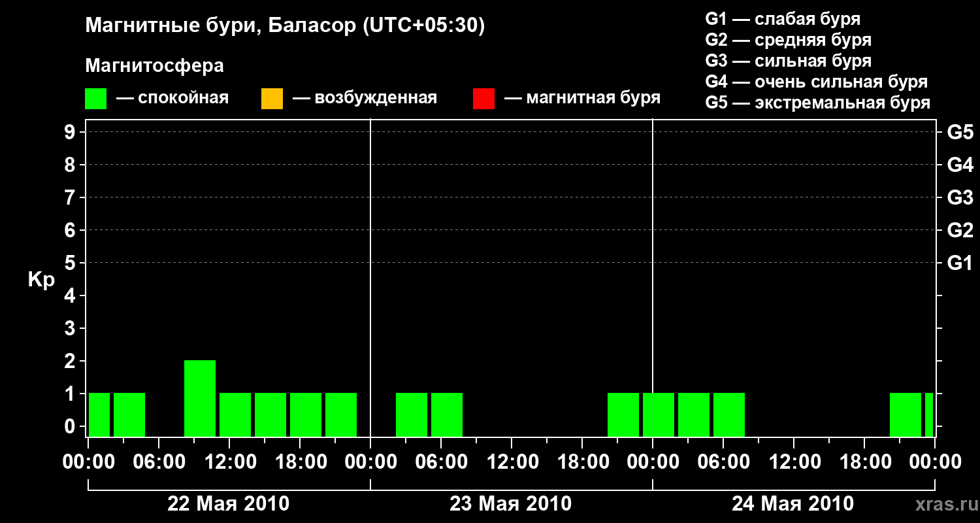The height and width of the screenshot is (523, 980).
Task: Click the 'Kp' axis label
Action: tap(41, 280)
